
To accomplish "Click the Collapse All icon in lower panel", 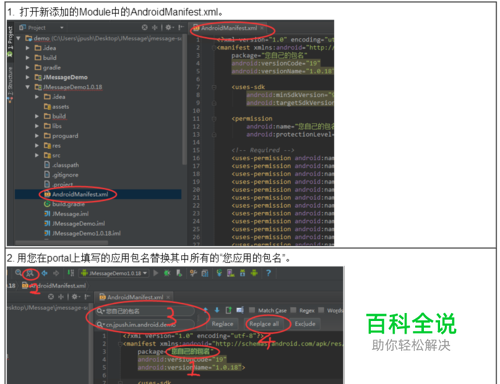I will pos(61,297).
